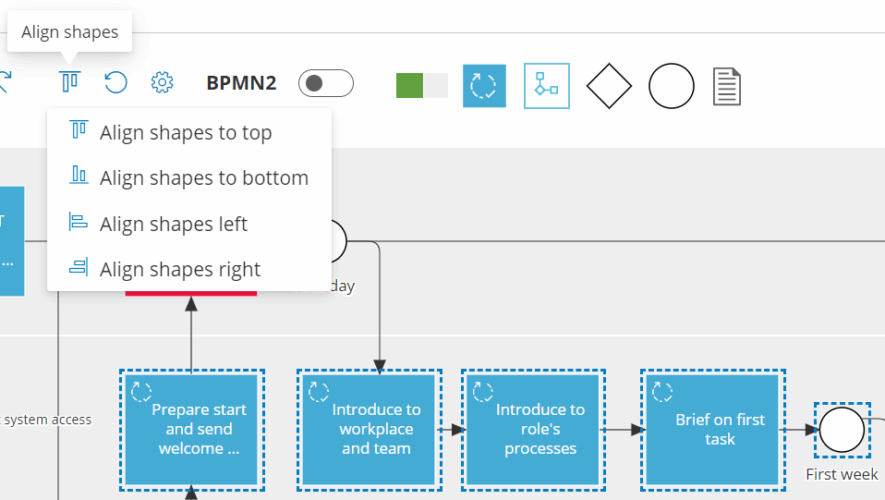Choose Align shapes right
885x500 pixels.
pyautogui.click(x=179, y=269)
